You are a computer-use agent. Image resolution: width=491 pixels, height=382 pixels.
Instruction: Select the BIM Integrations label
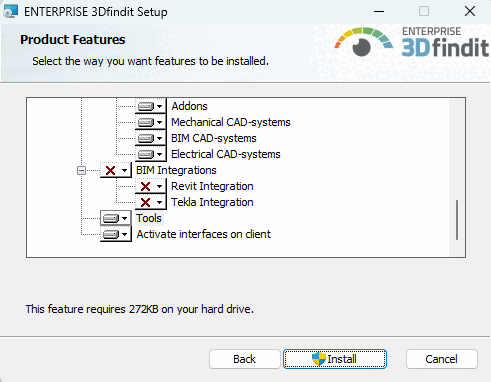(176, 170)
